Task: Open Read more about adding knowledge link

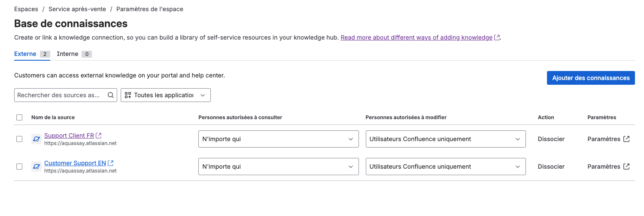Action: click(x=416, y=37)
